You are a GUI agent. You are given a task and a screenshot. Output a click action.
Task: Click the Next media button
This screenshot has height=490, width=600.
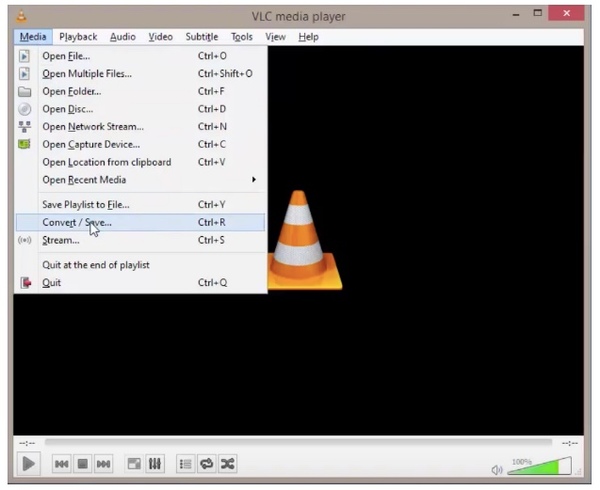(x=103, y=464)
